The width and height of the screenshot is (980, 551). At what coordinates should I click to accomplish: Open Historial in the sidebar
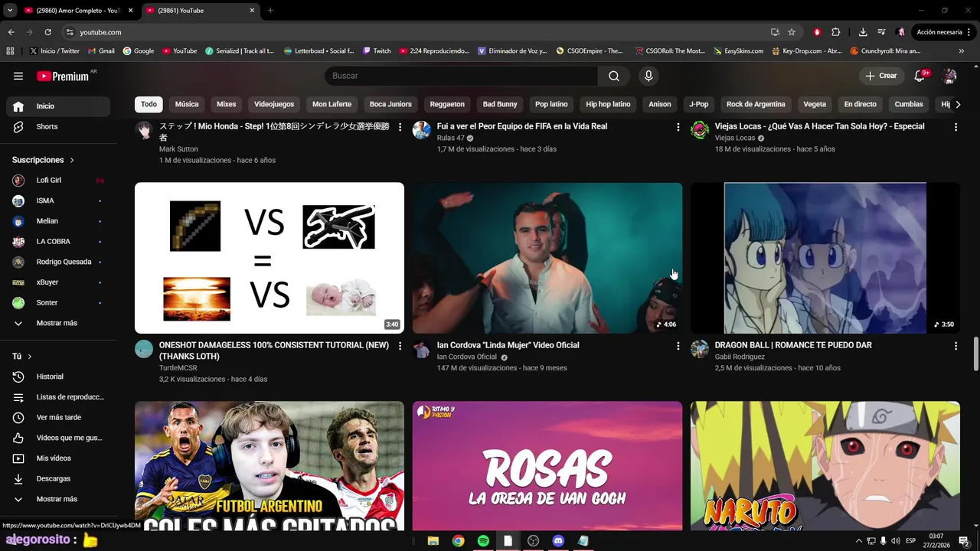click(58, 377)
